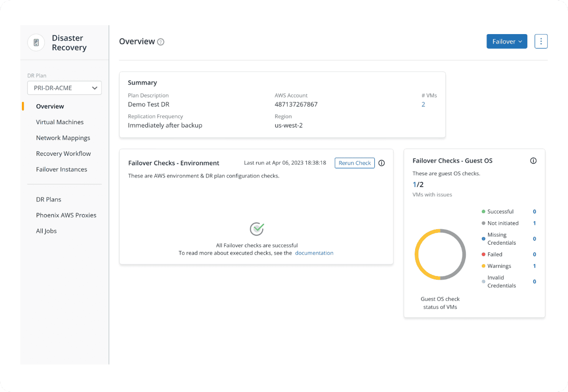Screen dimensions: 568x392
Task: View info for Failover Checks - Environment
Action: pyautogui.click(x=382, y=163)
